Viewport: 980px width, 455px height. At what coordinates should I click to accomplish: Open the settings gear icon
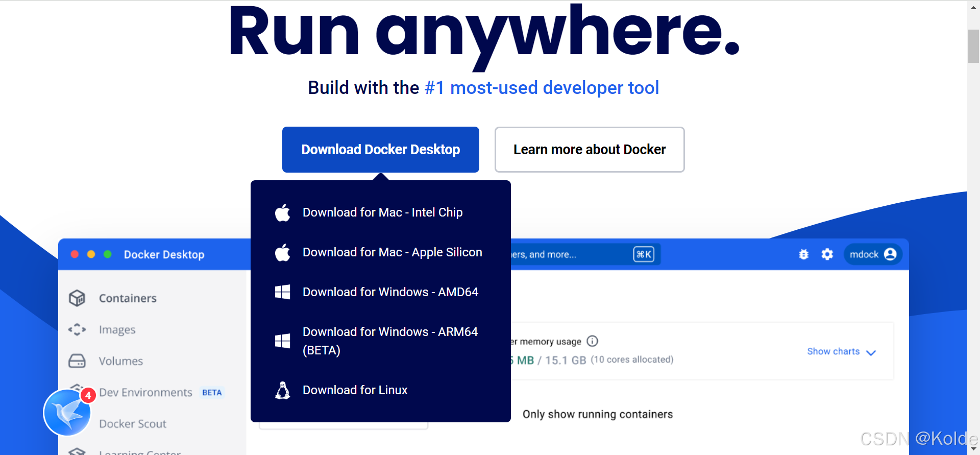point(827,254)
